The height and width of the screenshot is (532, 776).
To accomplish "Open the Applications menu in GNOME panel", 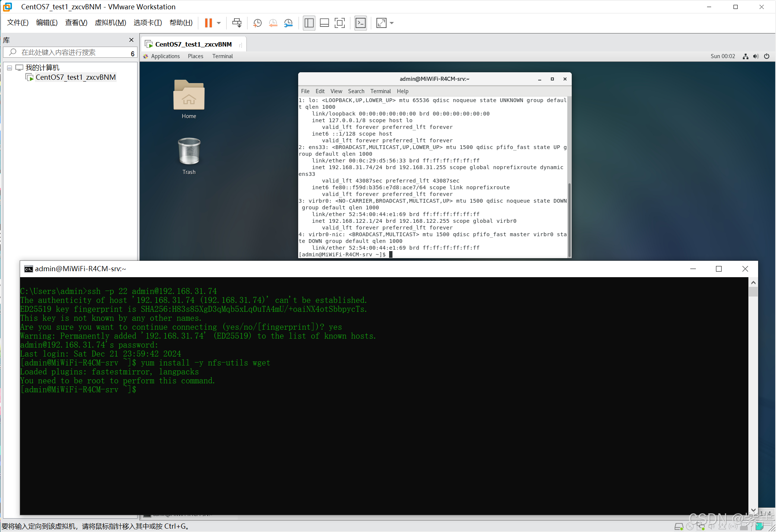I will click(x=165, y=56).
